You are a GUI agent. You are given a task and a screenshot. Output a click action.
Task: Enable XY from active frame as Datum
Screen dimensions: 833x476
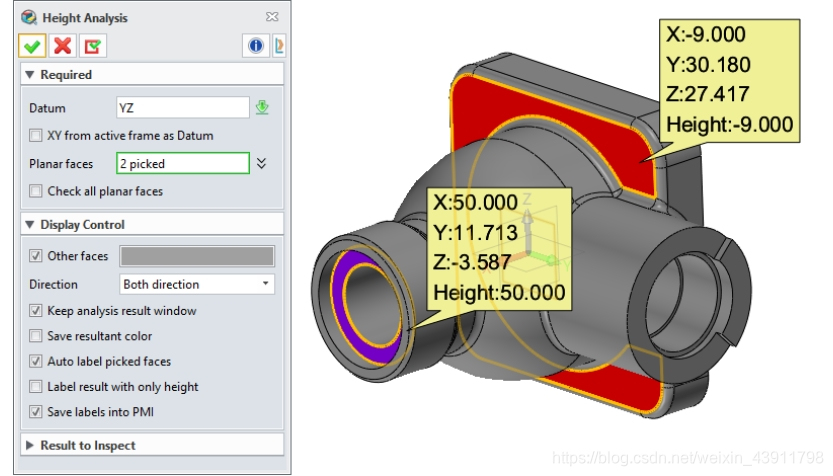tap(36, 135)
